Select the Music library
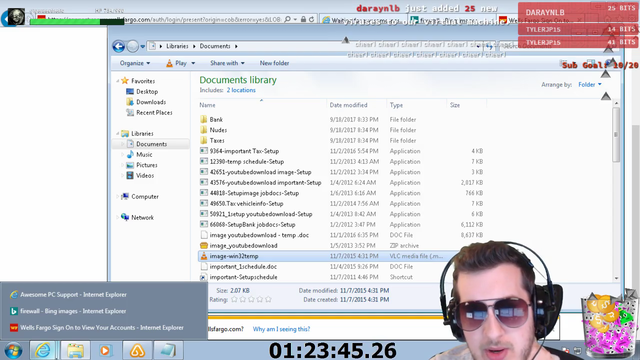640x360 pixels. (144, 155)
